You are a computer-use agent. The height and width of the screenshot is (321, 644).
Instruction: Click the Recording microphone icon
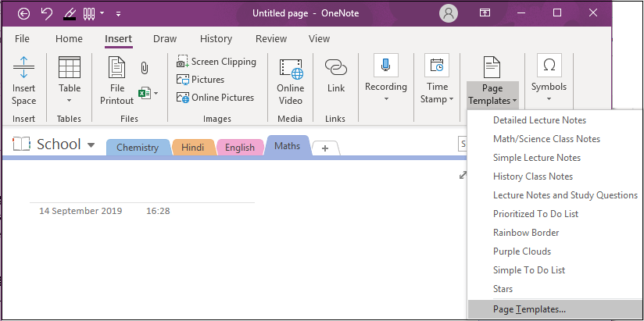[385, 65]
